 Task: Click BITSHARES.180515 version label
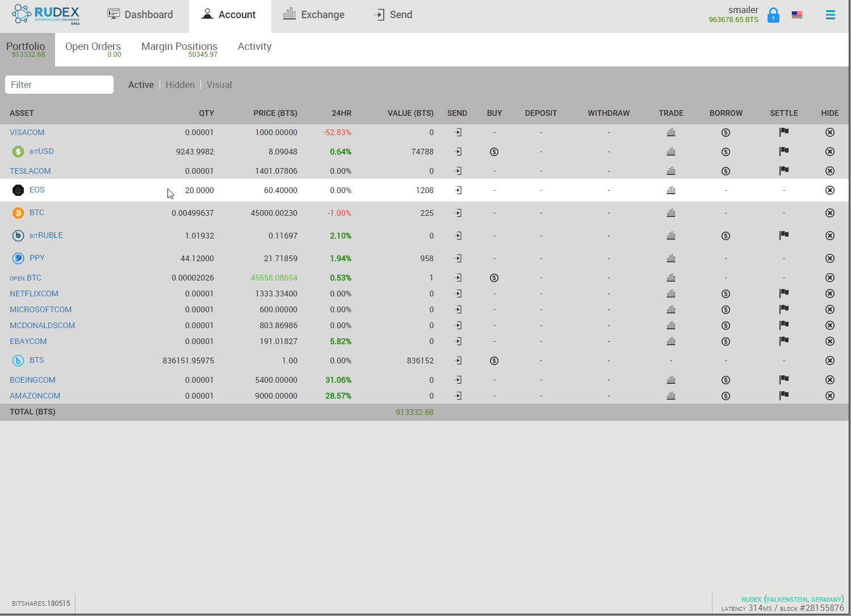click(x=41, y=604)
